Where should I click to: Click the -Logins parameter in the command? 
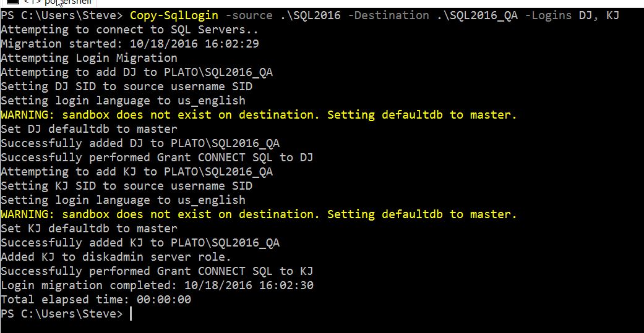point(547,15)
